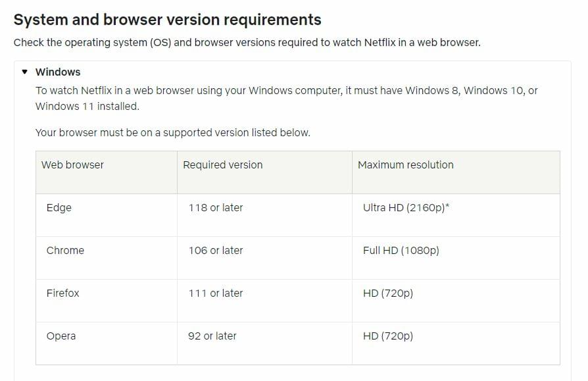The height and width of the screenshot is (381, 588).
Task: Click the Windows section heading
Action: tap(58, 72)
